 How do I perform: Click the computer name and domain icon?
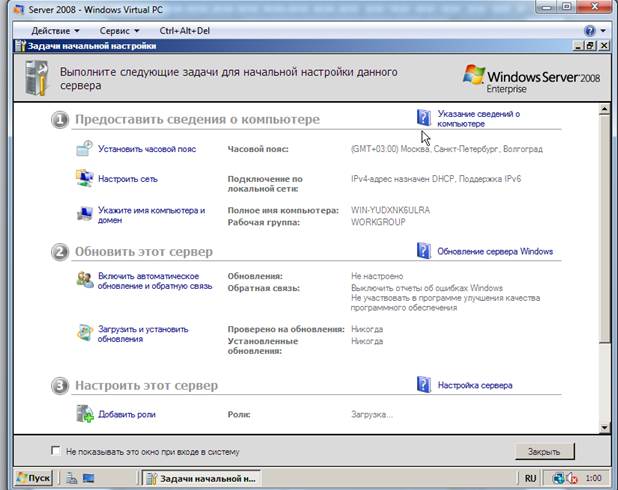pos(84,213)
